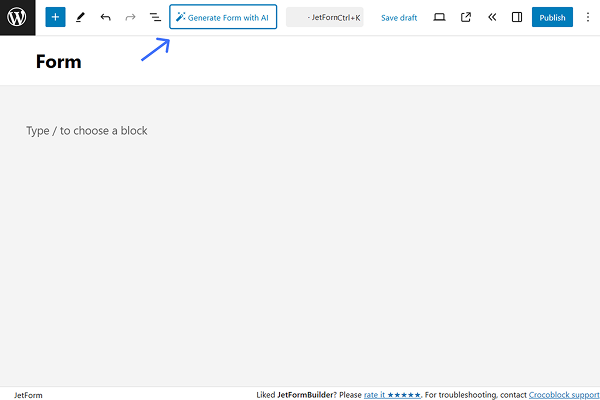600x400 pixels.
Task: Redo the last undone change
Action: [x=130, y=17]
